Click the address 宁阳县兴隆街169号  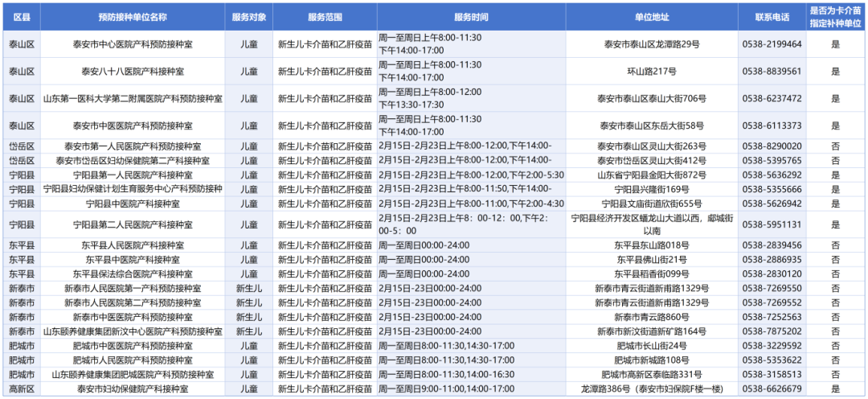[x=651, y=190]
